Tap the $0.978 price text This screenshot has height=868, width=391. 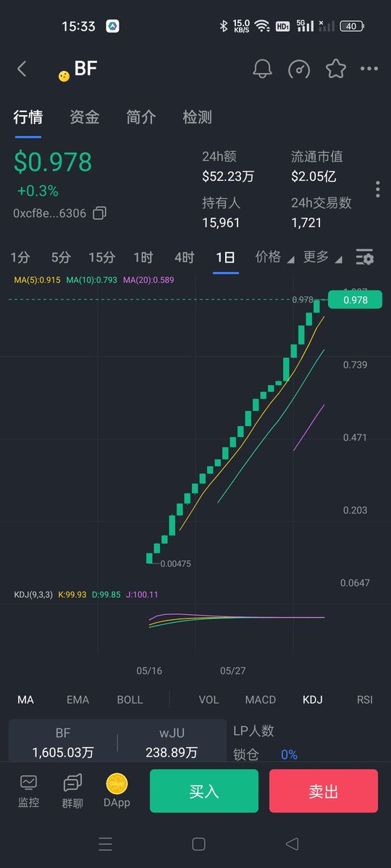tap(53, 162)
